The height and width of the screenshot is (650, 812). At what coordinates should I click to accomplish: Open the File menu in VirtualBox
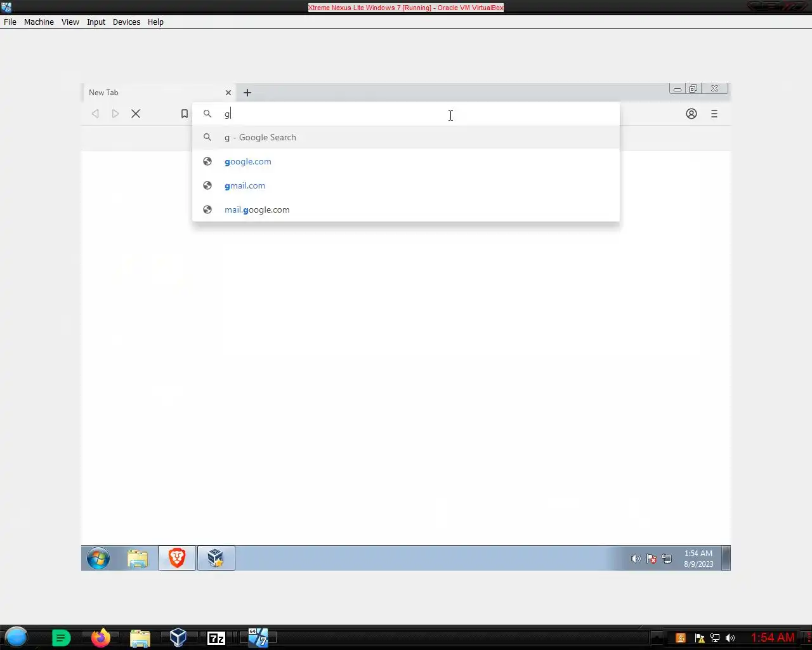[10, 22]
